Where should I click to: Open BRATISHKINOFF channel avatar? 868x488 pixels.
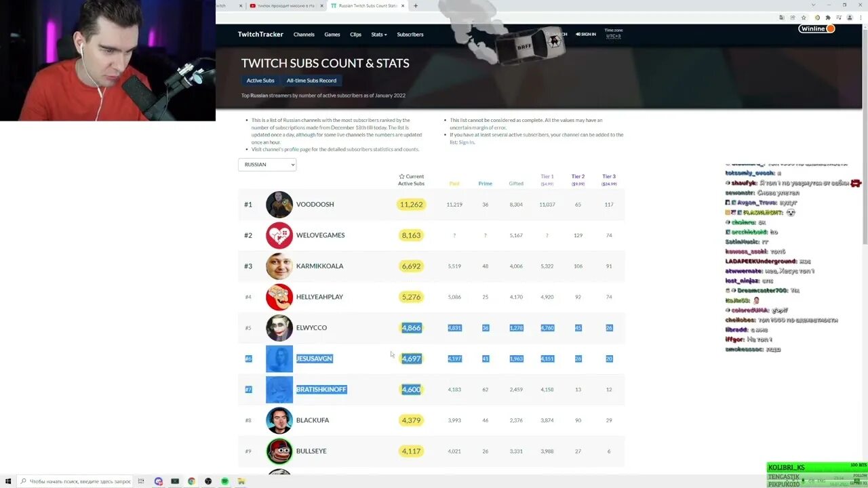point(279,390)
